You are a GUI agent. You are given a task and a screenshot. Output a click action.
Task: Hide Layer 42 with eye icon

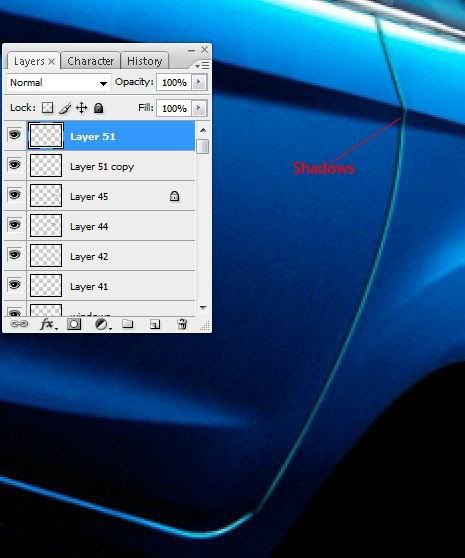point(15,255)
